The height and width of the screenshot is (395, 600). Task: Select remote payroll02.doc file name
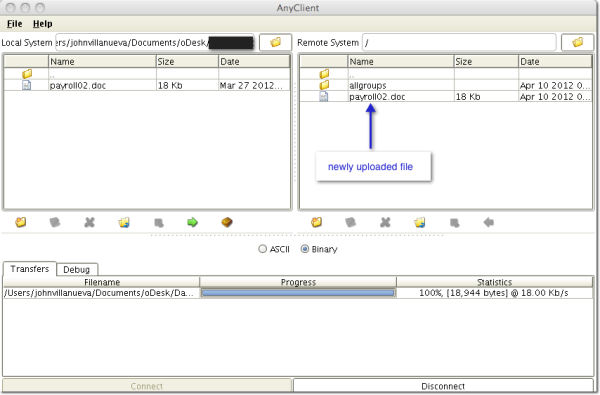pyautogui.click(x=377, y=97)
